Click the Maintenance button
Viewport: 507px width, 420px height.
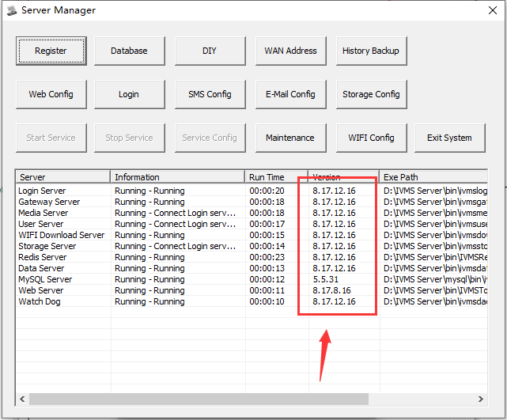coord(291,138)
